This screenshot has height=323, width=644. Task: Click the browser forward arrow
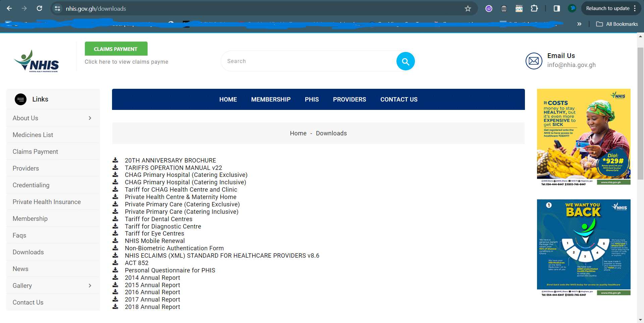(x=24, y=8)
